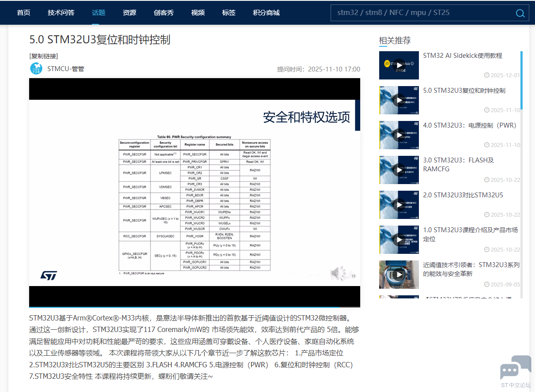Open STMCU-管管 author name link
This screenshot has width=535, height=392.
[66, 68]
